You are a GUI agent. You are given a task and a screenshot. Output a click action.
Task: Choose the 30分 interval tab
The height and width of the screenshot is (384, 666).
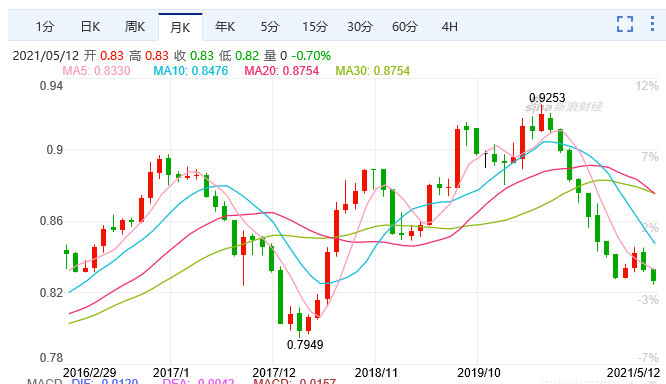coord(360,27)
